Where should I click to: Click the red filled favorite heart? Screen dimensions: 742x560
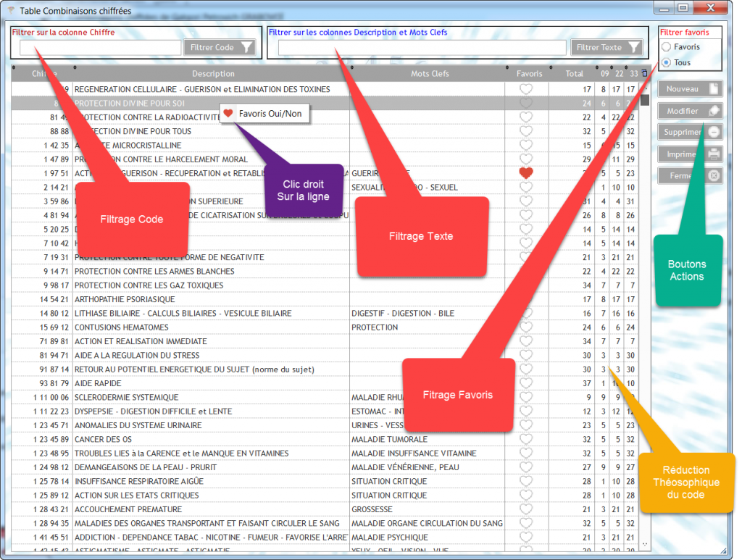527,173
